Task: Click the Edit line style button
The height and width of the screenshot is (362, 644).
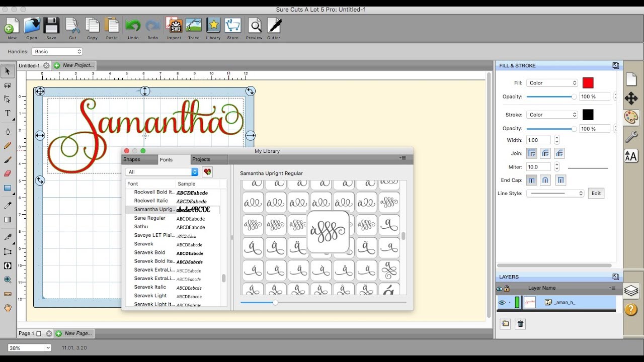Action: (596, 193)
